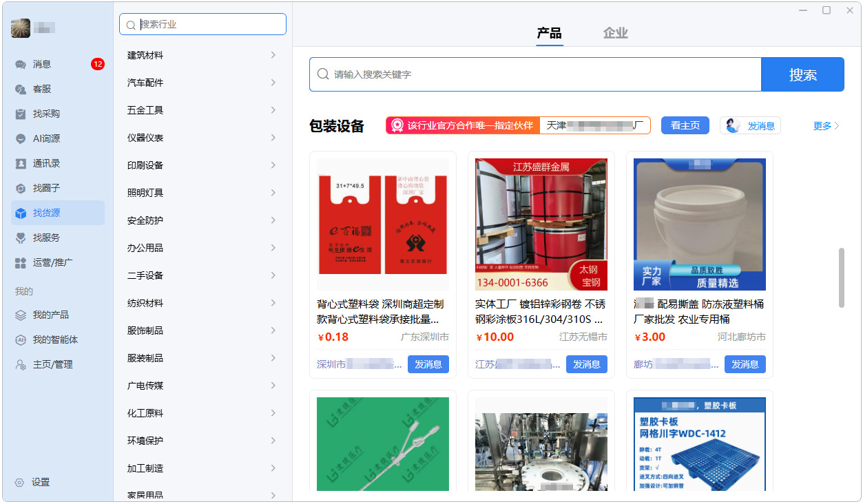Open the 消息 messages icon
Viewport: 863px width, 504px height.
21,64
